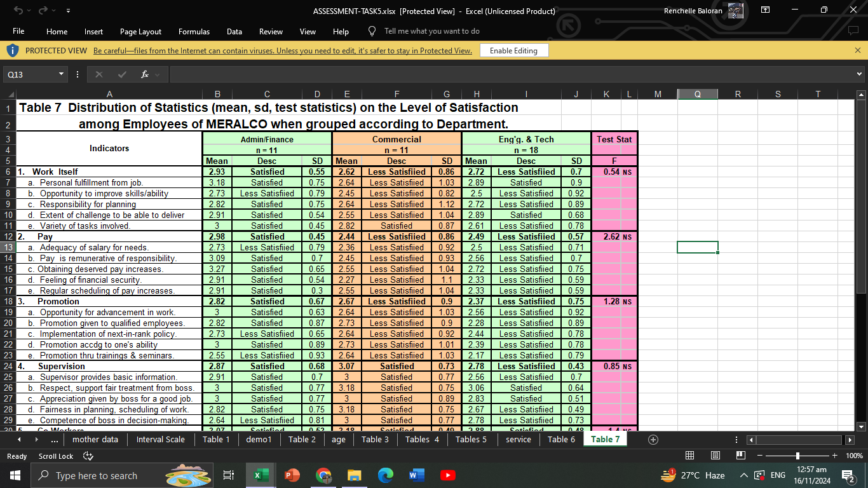Image resolution: width=868 pixels, height=488 pixels.
Task: Switch to Page Break Preview icon
Action: pyautogui.click(x=740, y=456)
